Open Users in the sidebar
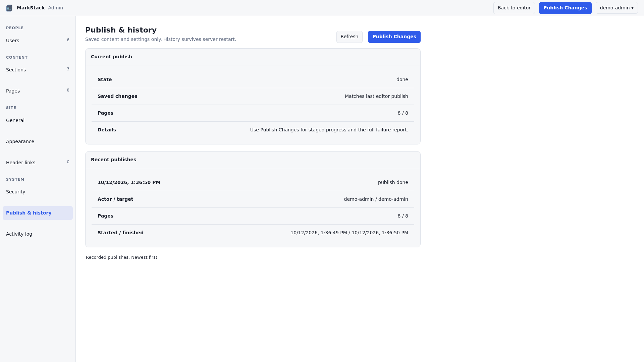Screen dimensions: 644x362 coord(38,41)
